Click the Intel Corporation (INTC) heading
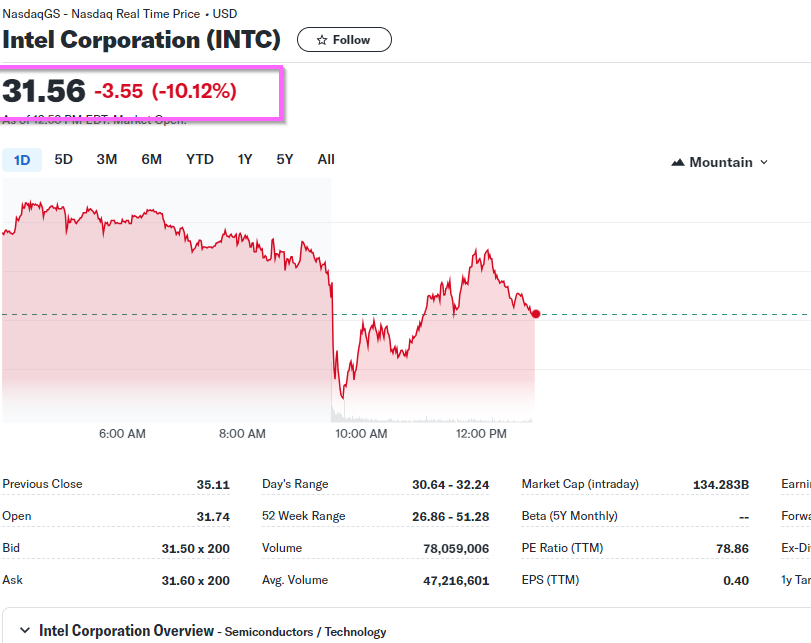The width and height of the screenshot is (811, 643). [141, 40]
